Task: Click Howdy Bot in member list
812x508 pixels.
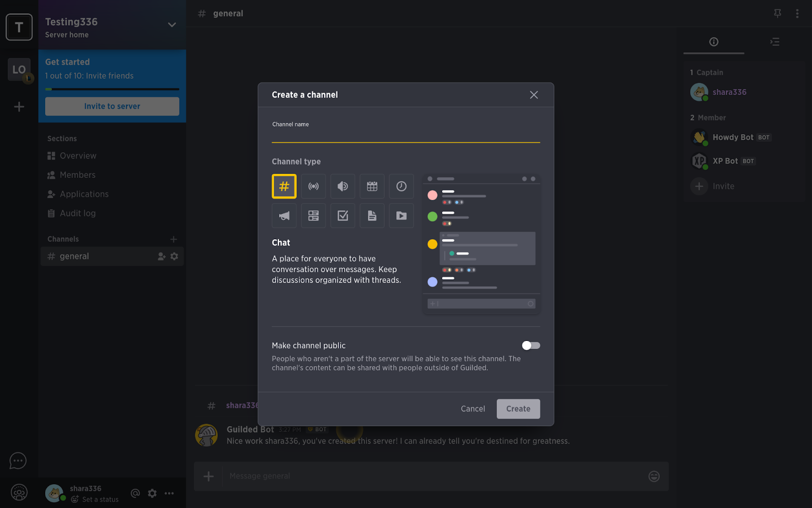Action: pyautogui.click(x=732, y=137)
